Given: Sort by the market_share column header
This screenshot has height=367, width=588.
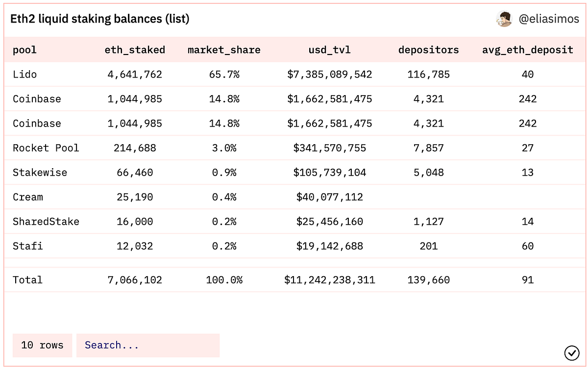Looking at the screenshot, I should [x=224, y=50].
